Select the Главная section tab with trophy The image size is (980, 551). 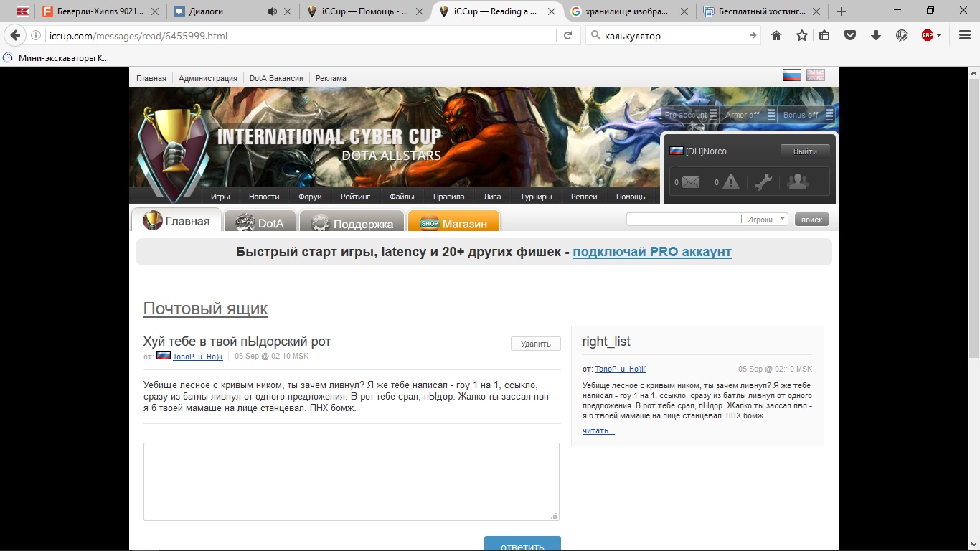(176, 221)
